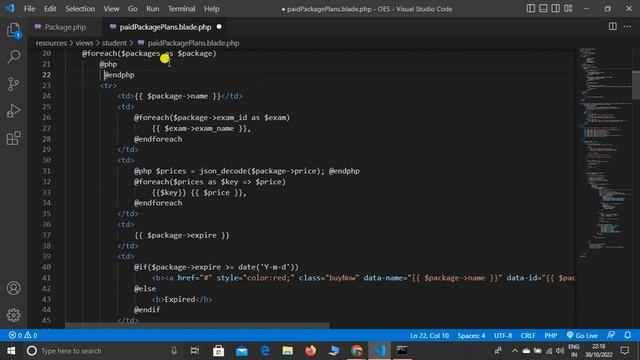Open Microsoft Store from taskbar
The image size is (640, 360).
(x=218, y=351)
